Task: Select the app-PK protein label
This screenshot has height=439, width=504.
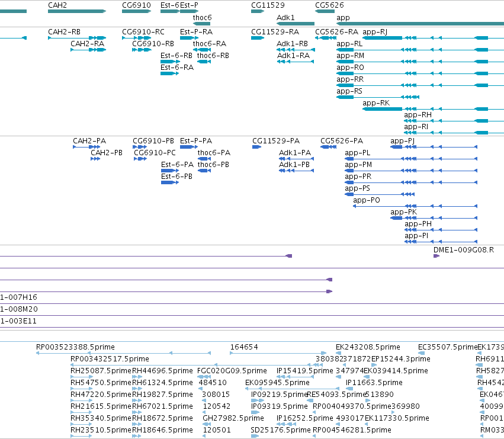Action: [x=404, y=212]
